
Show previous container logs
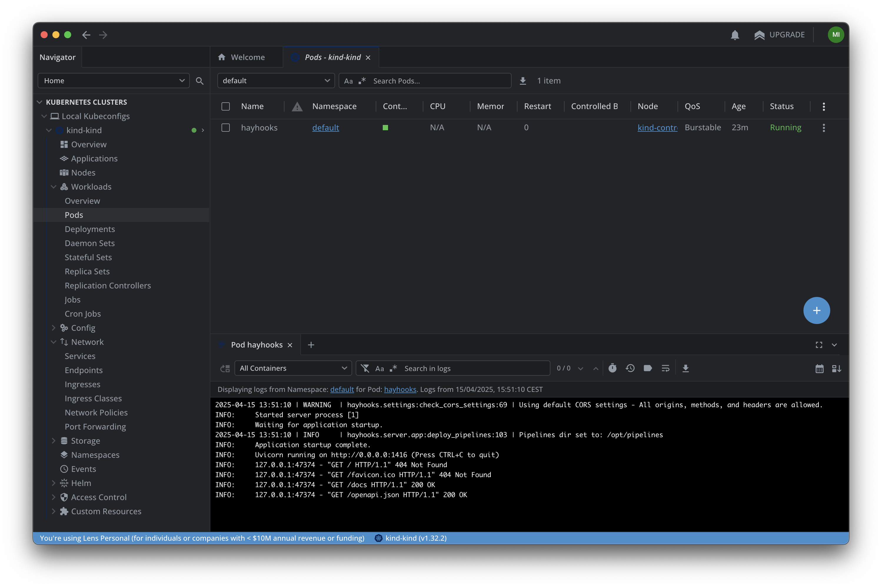pos(630,368)
